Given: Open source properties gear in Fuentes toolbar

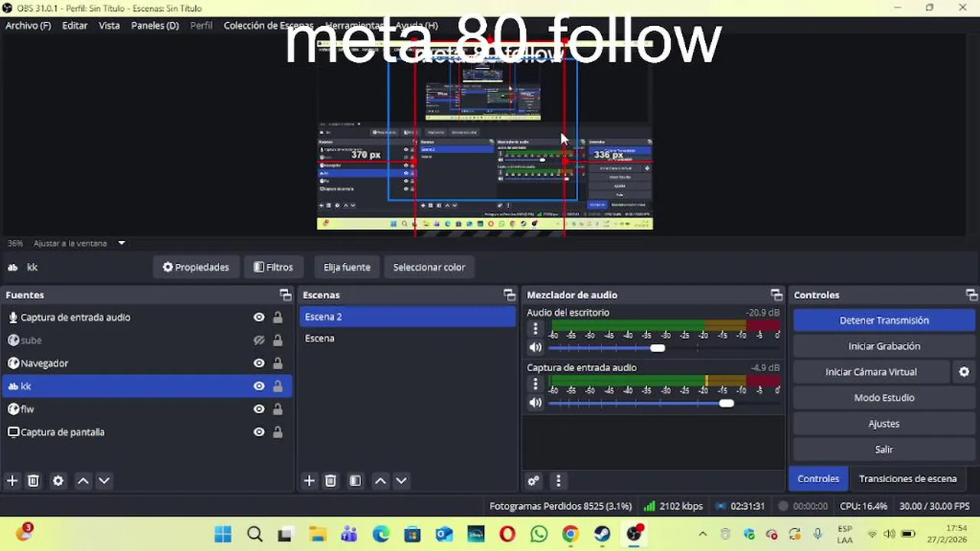Looking at the screenshot, I should point(58,481).
